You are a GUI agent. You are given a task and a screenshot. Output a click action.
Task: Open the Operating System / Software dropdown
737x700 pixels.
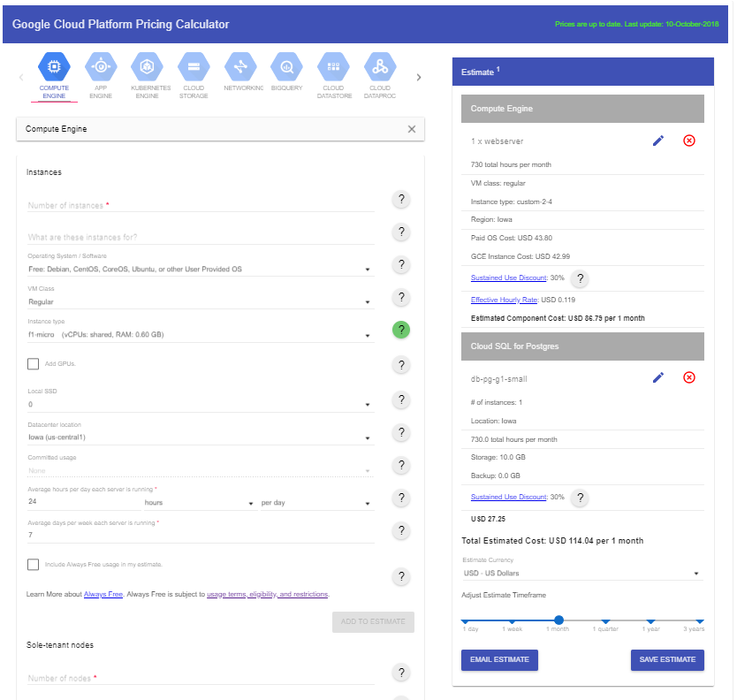pos(201,270)
